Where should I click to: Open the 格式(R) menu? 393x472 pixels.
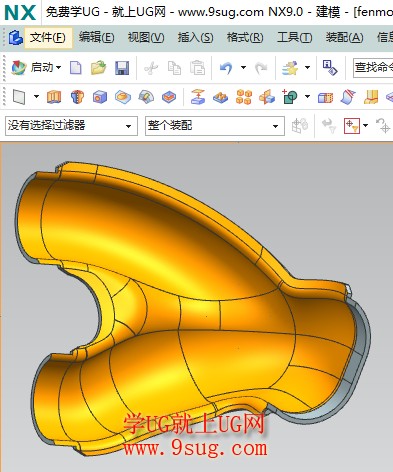[245, 37]
